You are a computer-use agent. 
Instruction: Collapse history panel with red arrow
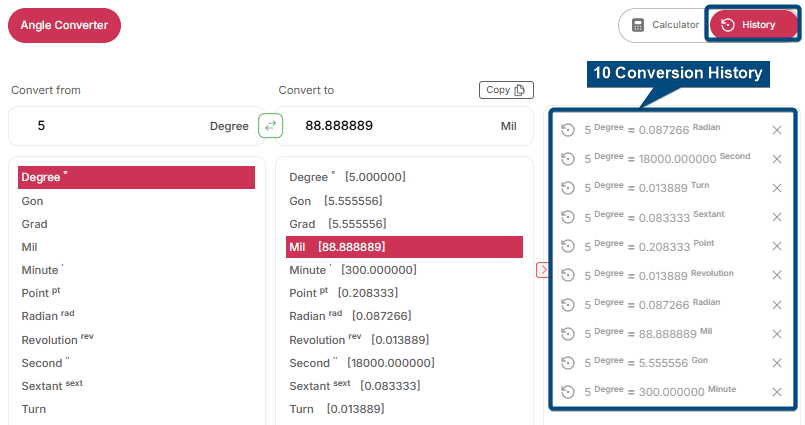(542, 269)
